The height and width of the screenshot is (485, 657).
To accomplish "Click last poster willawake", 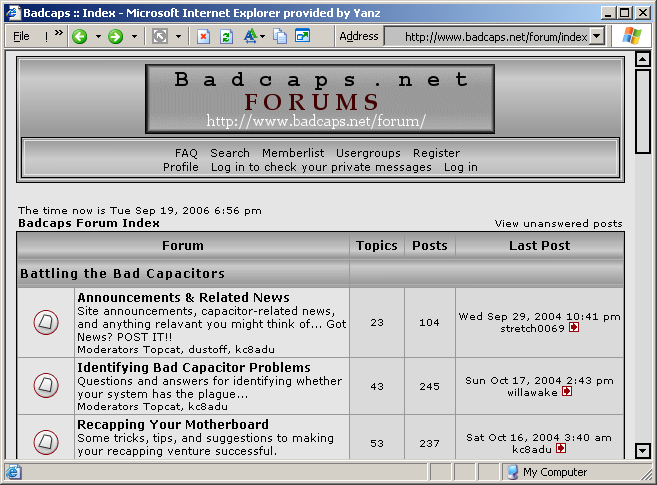I will coord(532,392).
